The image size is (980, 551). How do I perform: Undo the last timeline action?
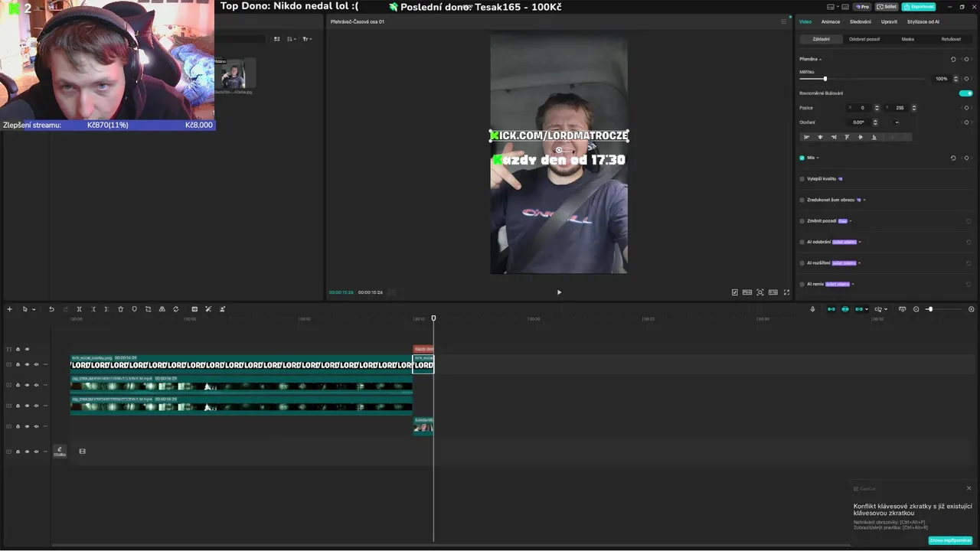(51, 309)
